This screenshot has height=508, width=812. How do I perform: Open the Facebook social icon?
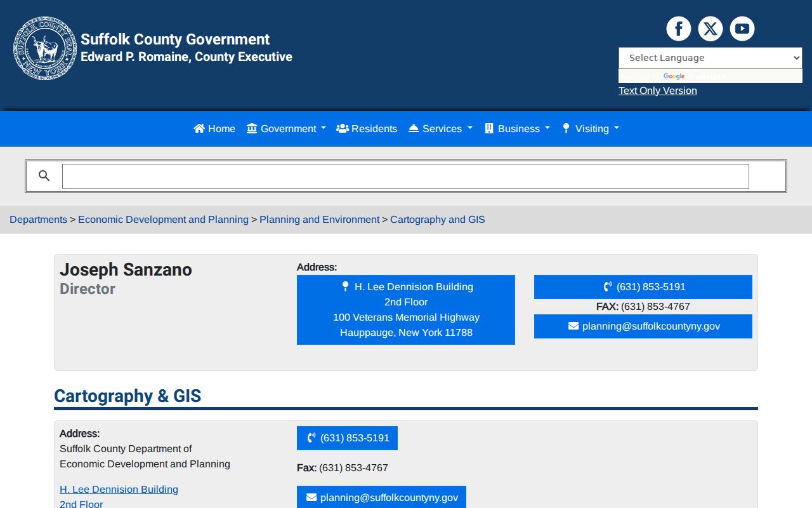click(x=678, y=29)
